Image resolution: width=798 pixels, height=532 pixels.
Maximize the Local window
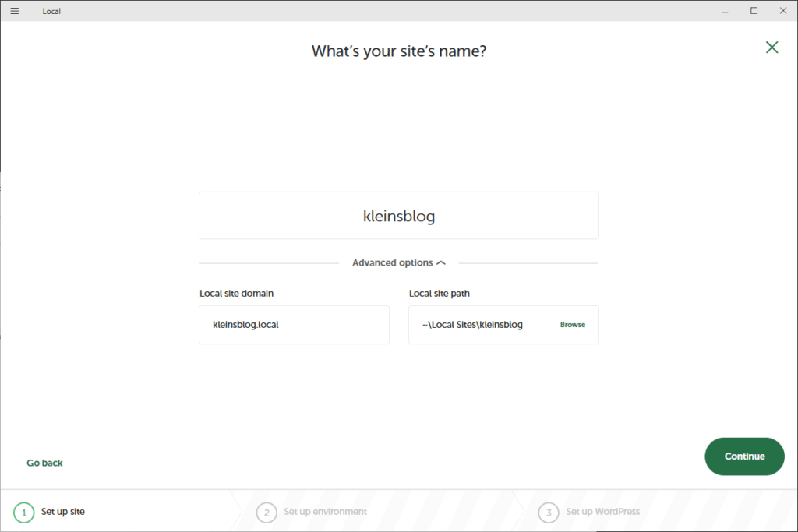(x=754, y=11)
